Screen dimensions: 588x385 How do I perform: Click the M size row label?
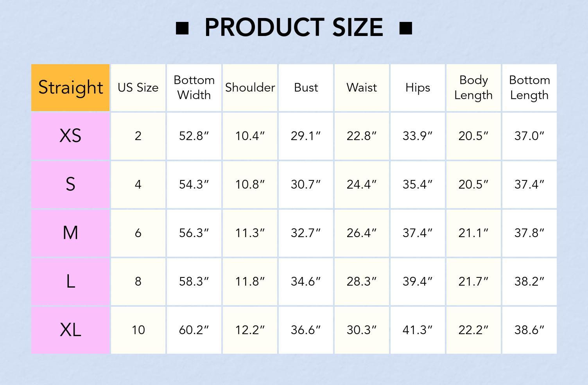[70, 233]
